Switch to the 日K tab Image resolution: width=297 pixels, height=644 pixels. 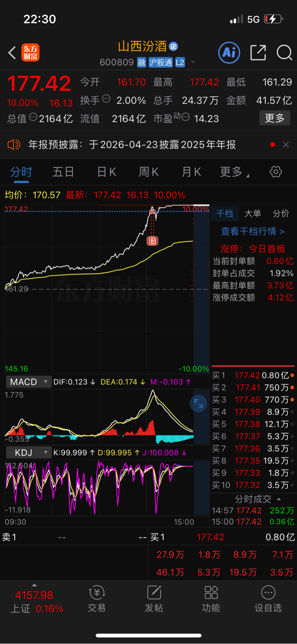pos(106,172)
